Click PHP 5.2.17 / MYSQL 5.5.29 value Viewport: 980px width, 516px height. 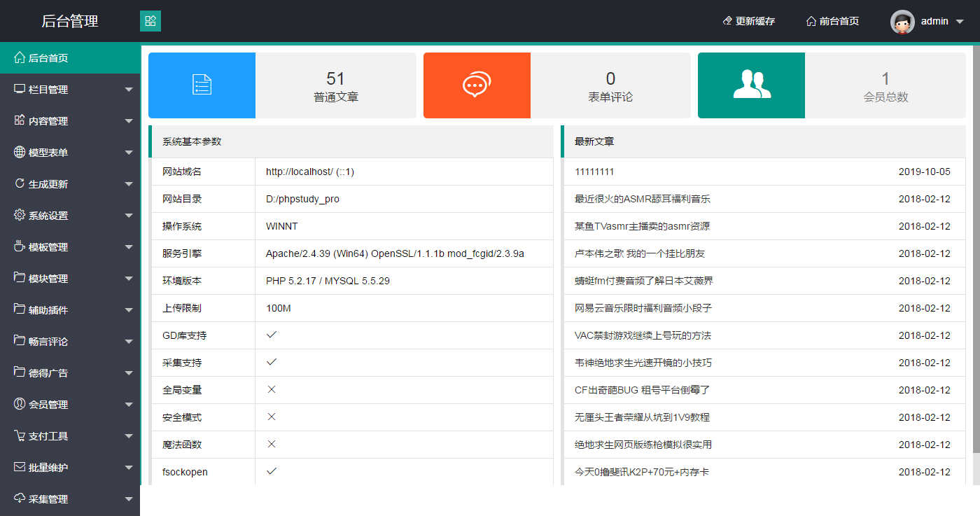[x=328, y=281]
